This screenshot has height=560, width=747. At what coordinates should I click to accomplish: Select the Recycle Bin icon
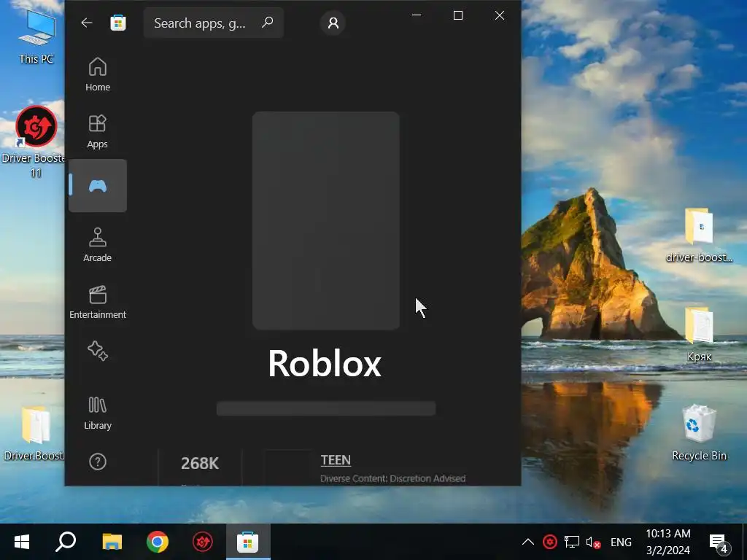coord(699,433)
